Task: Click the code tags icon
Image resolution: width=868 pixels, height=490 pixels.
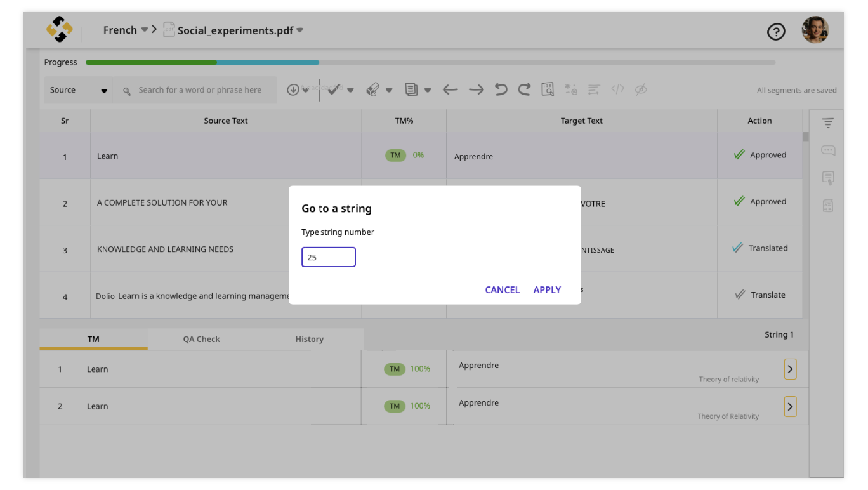Action: coord(617,89)
